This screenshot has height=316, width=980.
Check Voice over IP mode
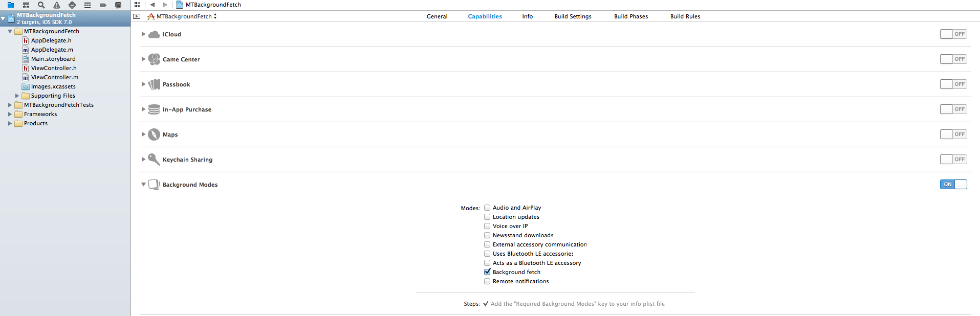487,226
